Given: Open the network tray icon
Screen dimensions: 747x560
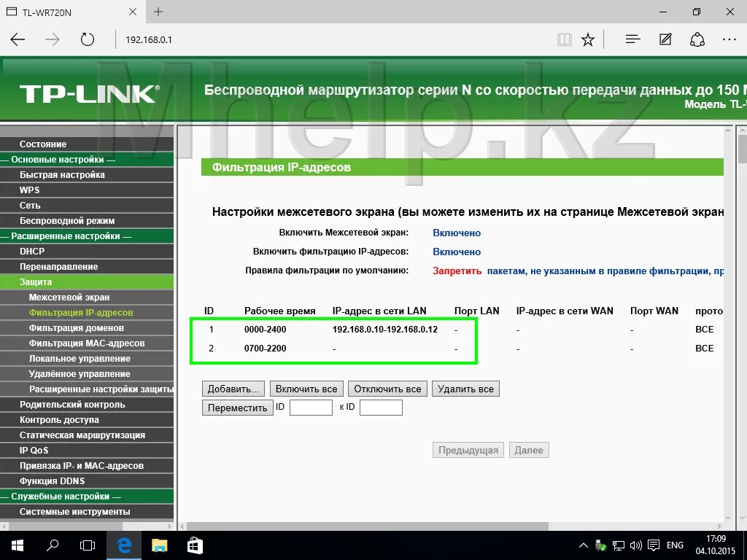Looking at the screenshot, I should (619, 545).
